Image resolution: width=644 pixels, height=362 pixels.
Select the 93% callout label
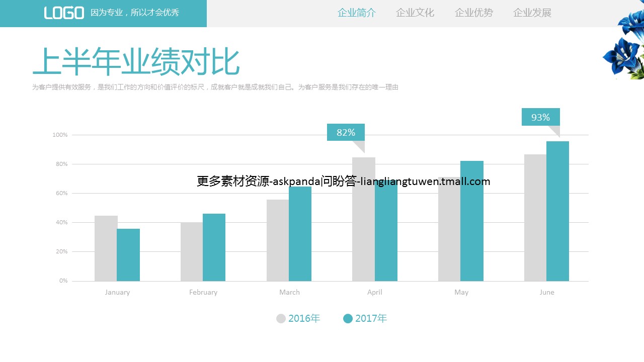point(540,117)
